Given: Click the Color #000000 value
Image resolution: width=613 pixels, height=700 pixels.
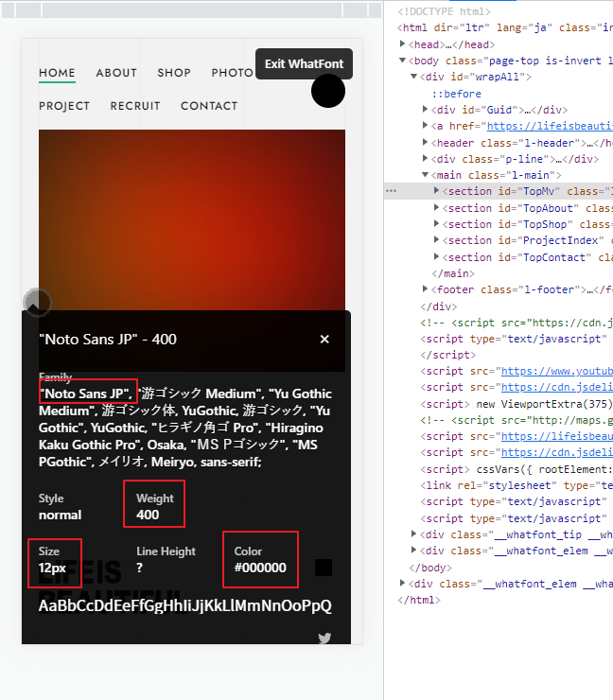Looking at the screenshot, I should point(260,568).
